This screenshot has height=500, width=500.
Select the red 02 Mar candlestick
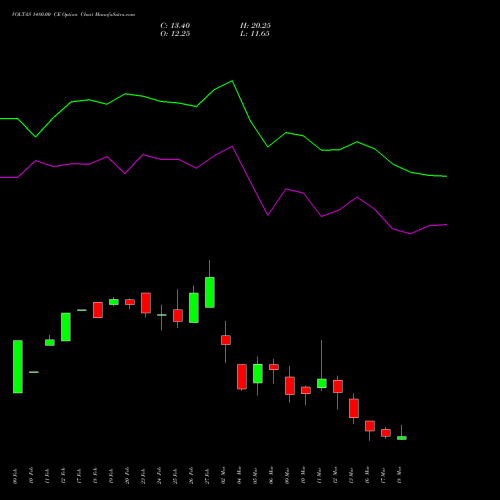point(226,340)
